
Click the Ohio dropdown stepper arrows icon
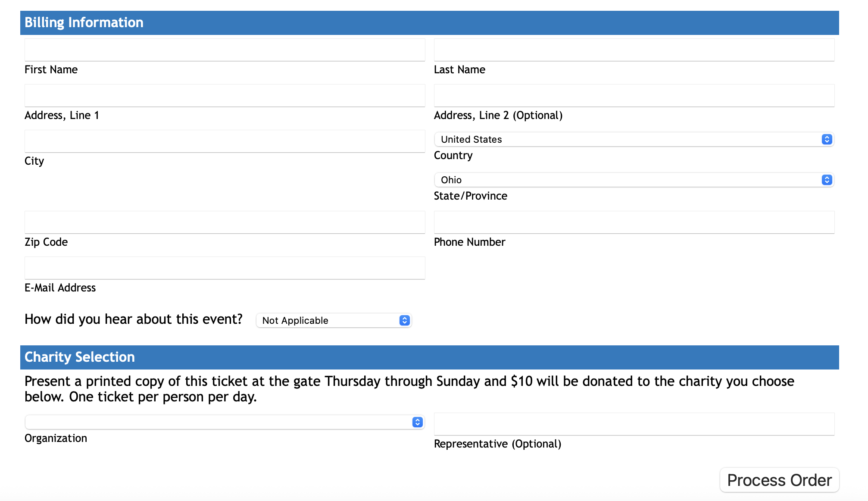(827, 180)
